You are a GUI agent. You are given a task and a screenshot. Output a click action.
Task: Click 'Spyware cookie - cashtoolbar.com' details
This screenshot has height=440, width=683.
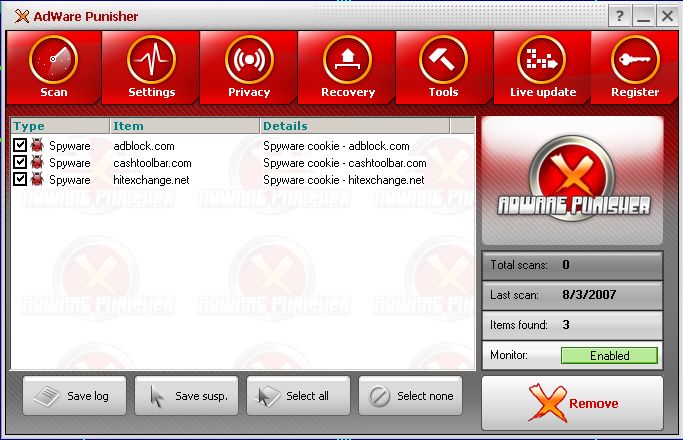click(345, 163)
